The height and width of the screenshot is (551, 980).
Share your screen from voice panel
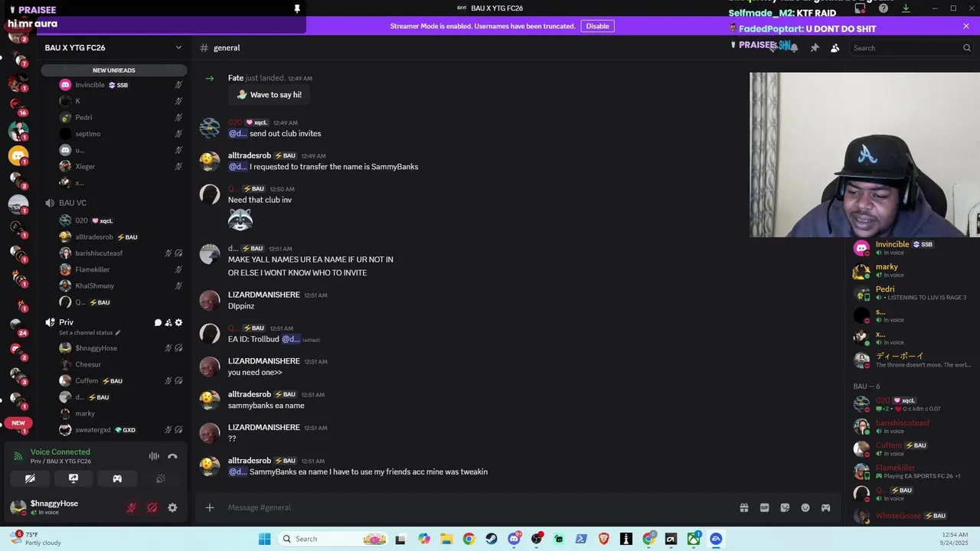point(73,478)
